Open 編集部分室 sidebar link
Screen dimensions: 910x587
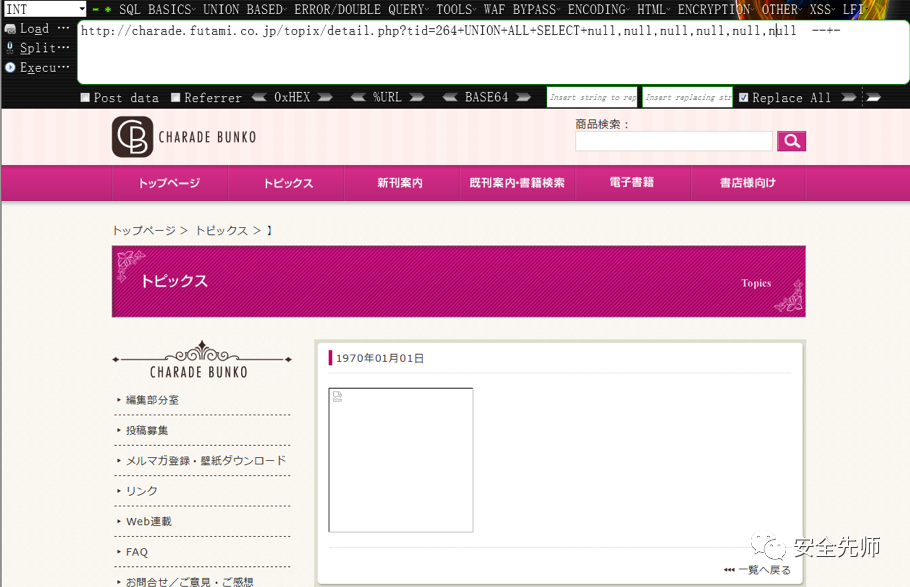point(153,400)
